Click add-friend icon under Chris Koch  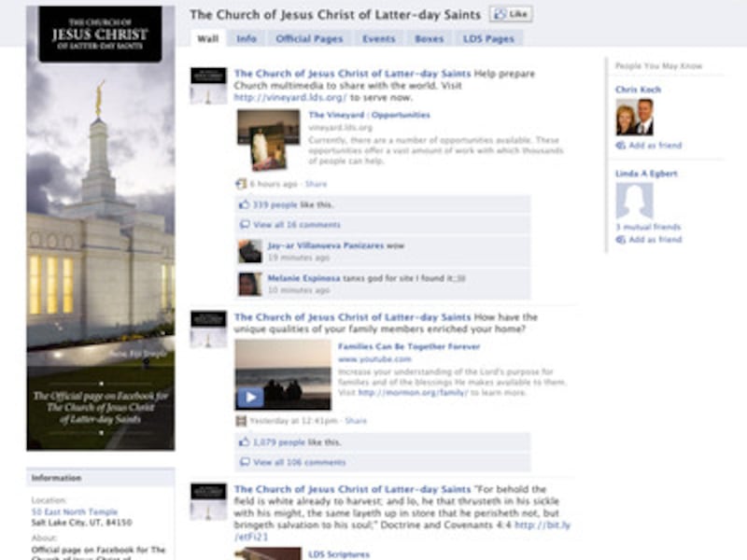tap(620, 146)
